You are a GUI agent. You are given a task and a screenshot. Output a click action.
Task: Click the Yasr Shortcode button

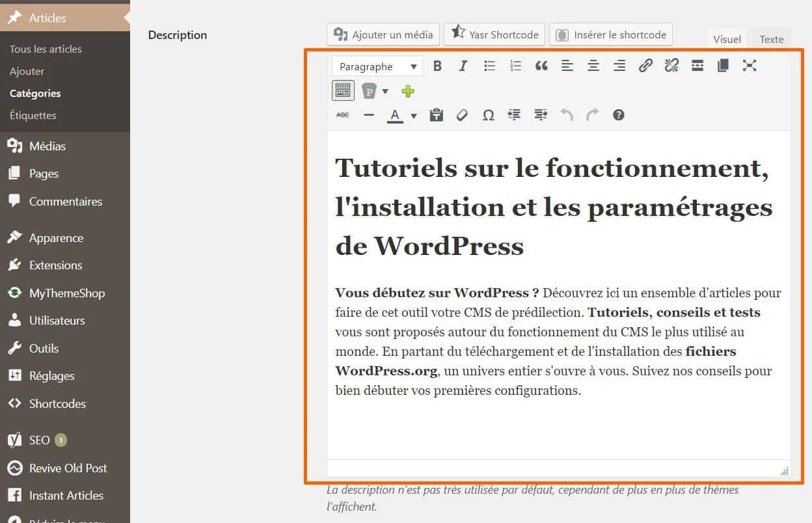click(x=495, y=34)
